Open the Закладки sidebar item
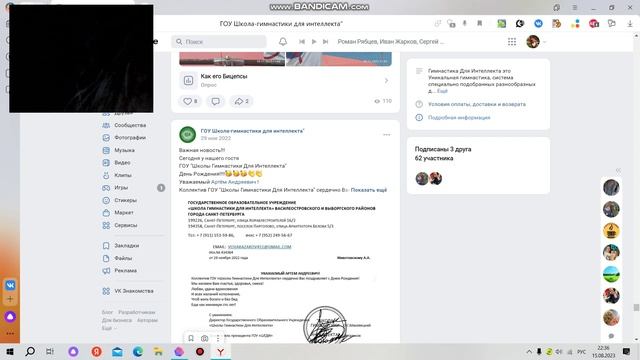Viewport: 640px width, 360px height. click(x=127, y=246)
